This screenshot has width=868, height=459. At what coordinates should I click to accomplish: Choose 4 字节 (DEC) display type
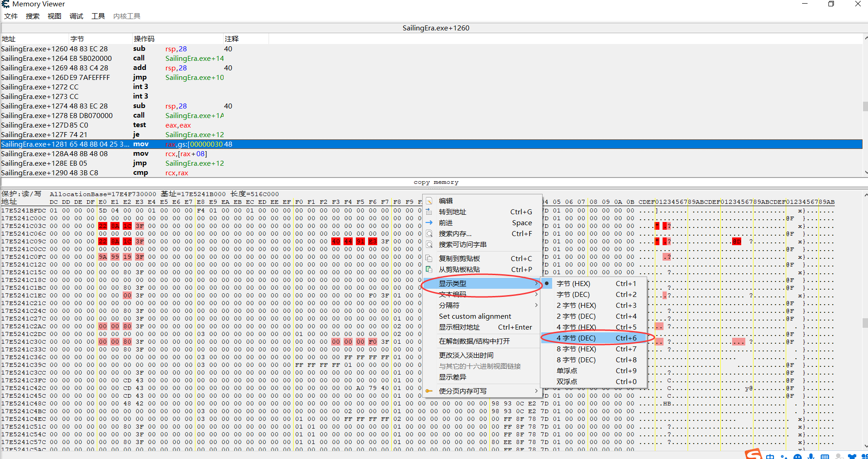pyautogui.click(x=594, y=338)
